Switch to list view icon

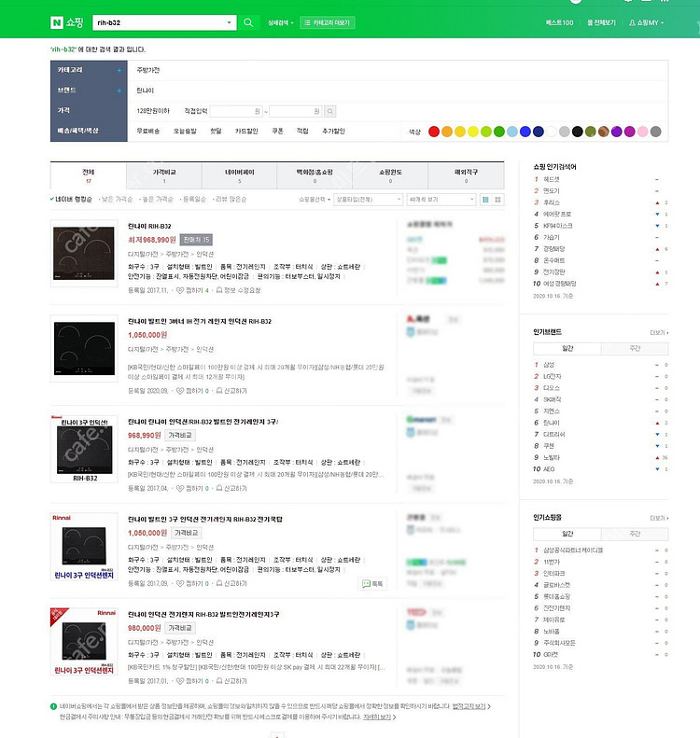[x=485, y=200]
